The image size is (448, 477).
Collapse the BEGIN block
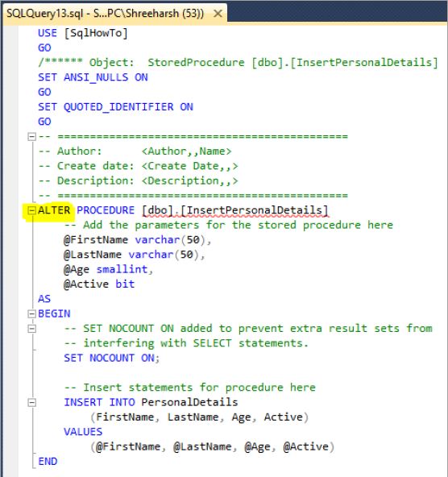click(31, 314)
